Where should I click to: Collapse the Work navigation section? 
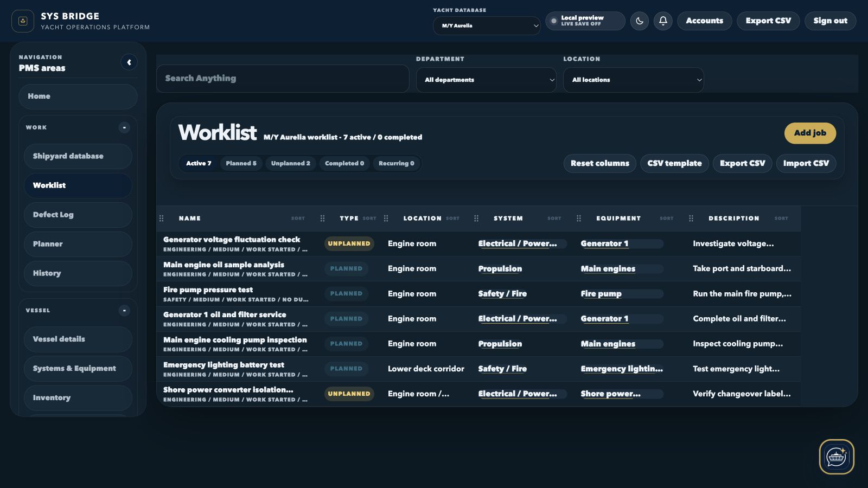(124, 127)
